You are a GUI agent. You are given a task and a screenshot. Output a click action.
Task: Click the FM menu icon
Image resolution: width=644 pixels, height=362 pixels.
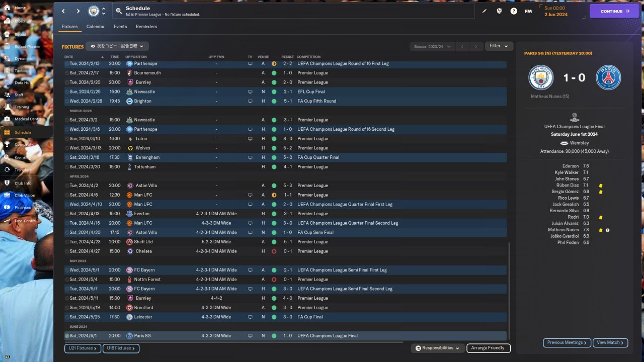click(x=528, y=11)
